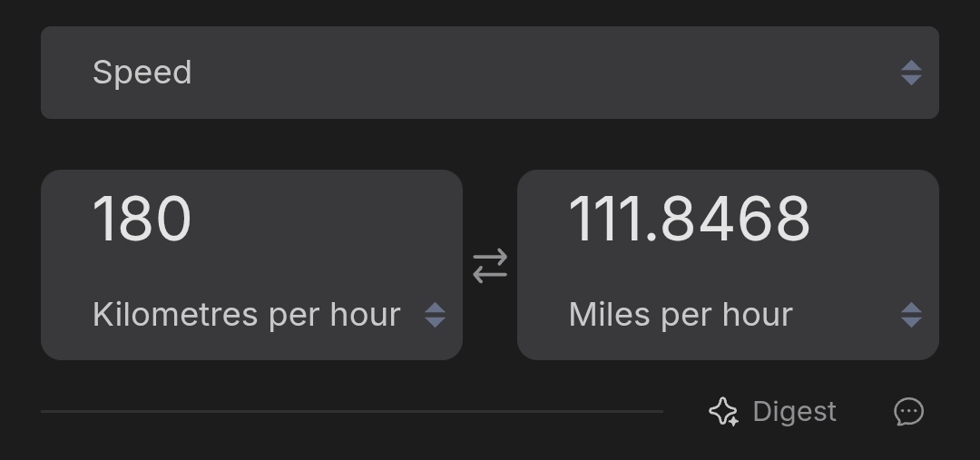Focus the 111.8468 result field
Image resolution: width=980 pixels, height=460 pixels.
click(x=689, y=220)
